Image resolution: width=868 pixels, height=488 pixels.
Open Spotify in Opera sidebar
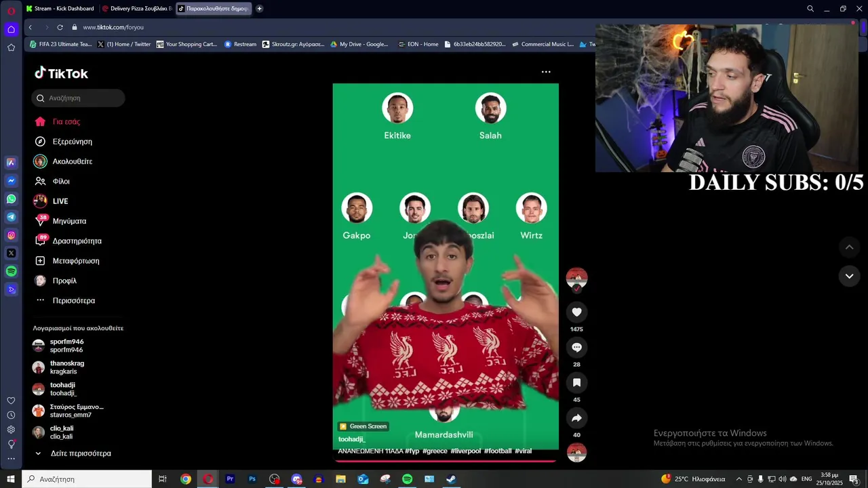click(x=11, y=271)
